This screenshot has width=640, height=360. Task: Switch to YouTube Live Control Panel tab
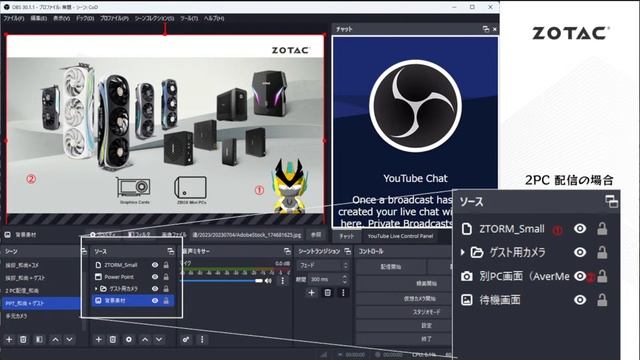click(x=400, y=236)
